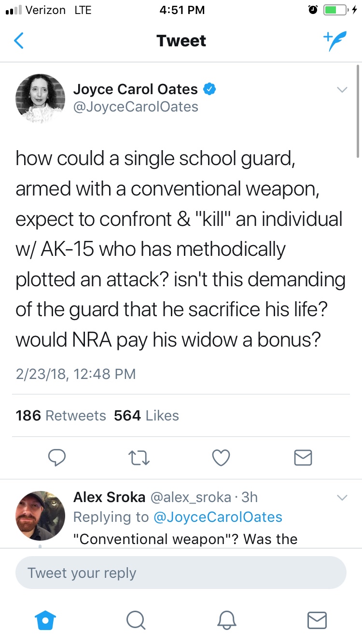Viewport: 362px width, 644px height.
Task: Open Alex Sroka's profile picture
Action: (x=41, y=516)
